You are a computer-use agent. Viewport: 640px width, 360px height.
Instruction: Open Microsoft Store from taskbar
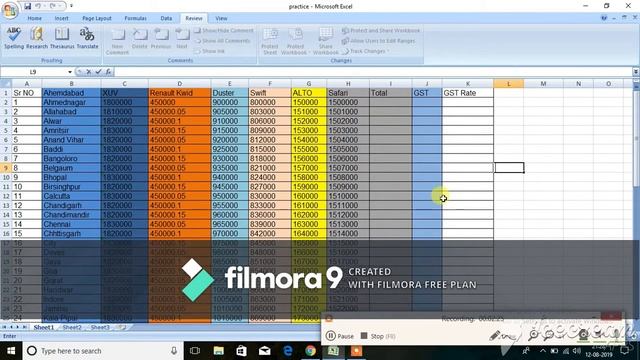(241, 351)
